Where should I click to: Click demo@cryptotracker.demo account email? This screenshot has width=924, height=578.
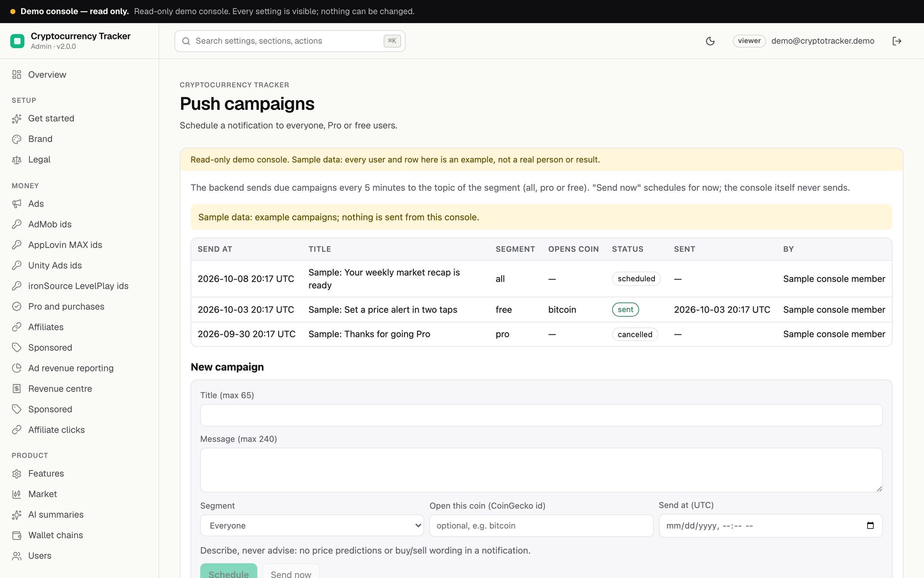point(822,41)
